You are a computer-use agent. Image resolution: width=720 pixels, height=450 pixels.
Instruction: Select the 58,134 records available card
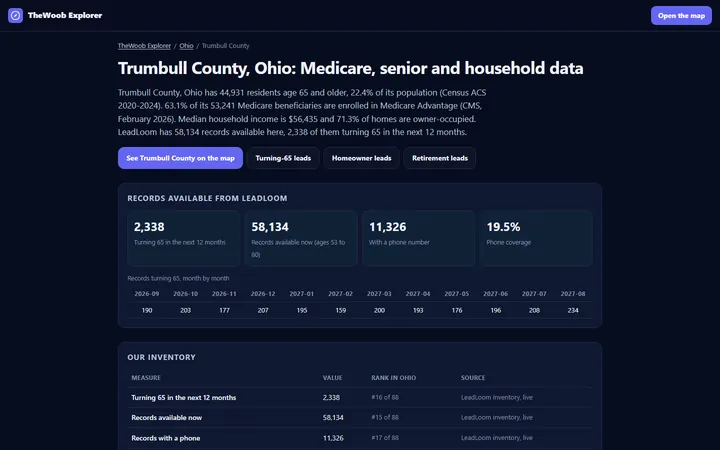coord(301,238)
